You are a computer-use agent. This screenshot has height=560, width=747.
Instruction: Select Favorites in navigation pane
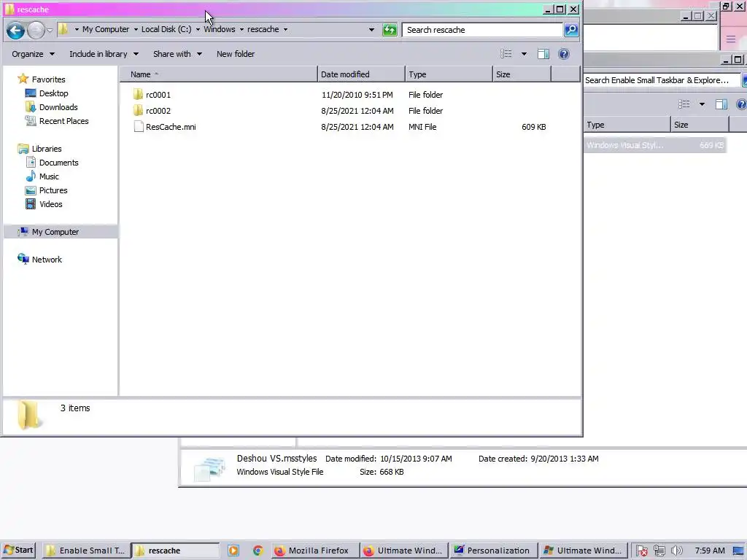coord(48,79)
